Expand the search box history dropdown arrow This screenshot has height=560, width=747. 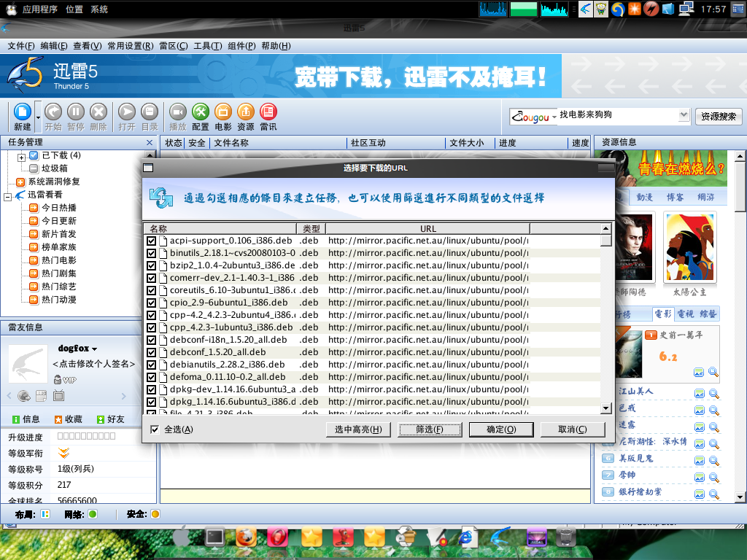[684, 114]
